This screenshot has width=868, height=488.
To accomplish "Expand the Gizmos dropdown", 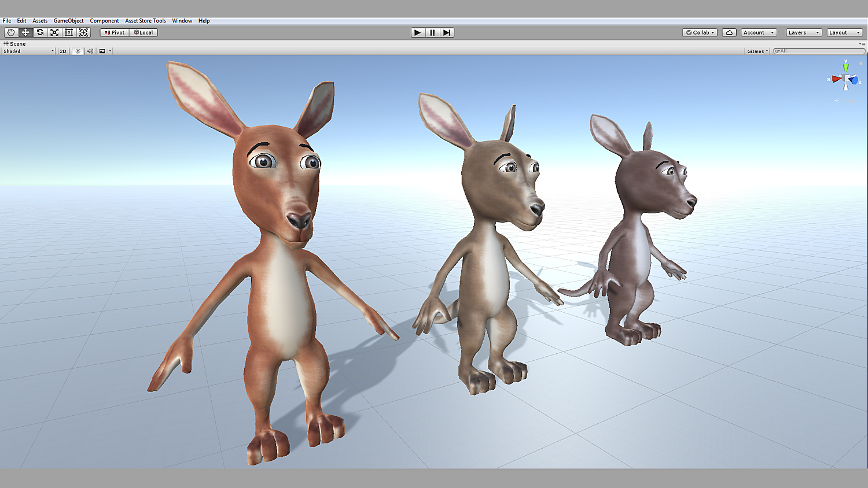I will [x=757, y=51].
